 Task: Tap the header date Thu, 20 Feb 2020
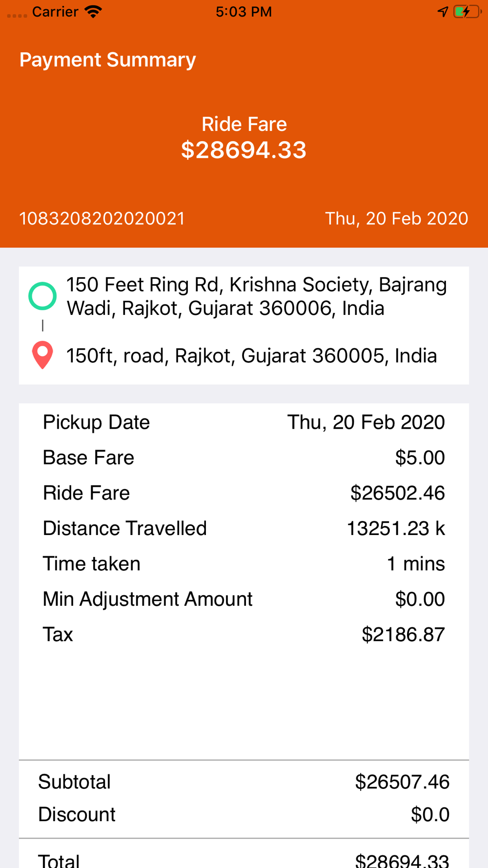[396, 218]
